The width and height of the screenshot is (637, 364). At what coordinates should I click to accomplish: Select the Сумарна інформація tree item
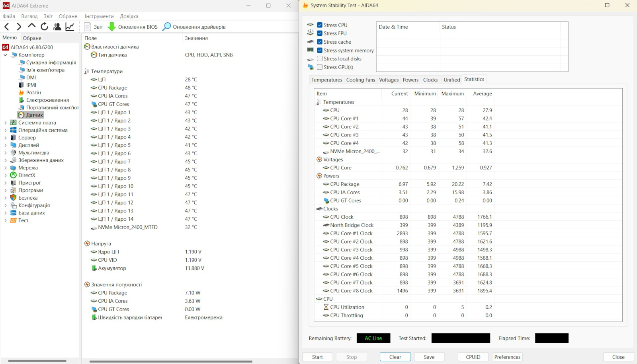51,62
